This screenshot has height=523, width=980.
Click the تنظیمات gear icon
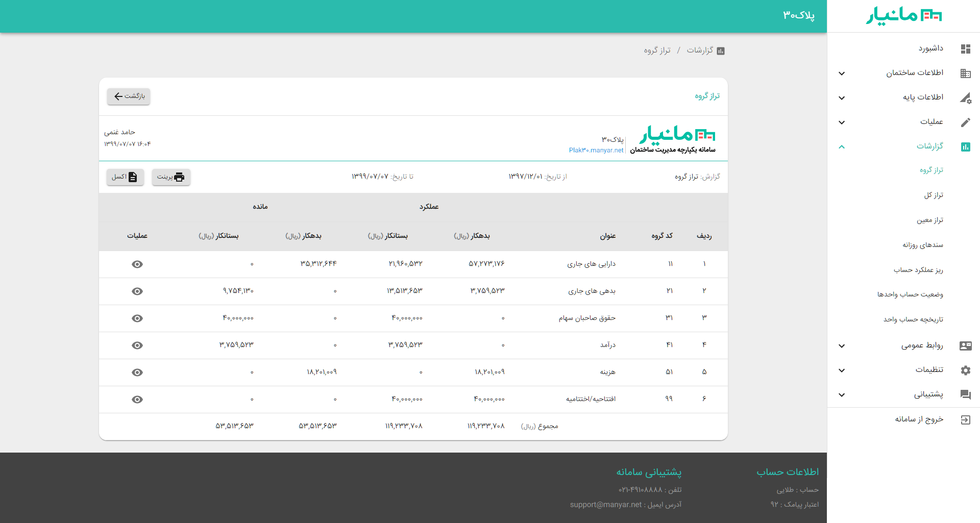965,370
